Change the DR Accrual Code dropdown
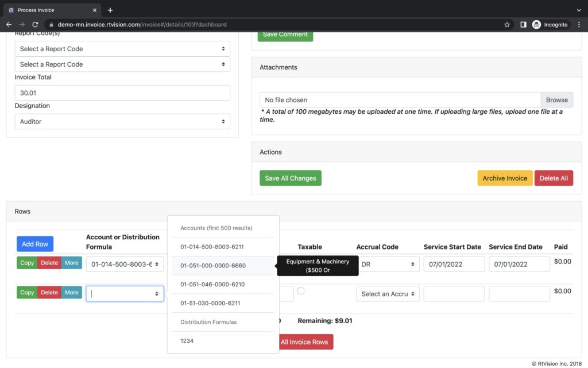 tap(388, 264)
